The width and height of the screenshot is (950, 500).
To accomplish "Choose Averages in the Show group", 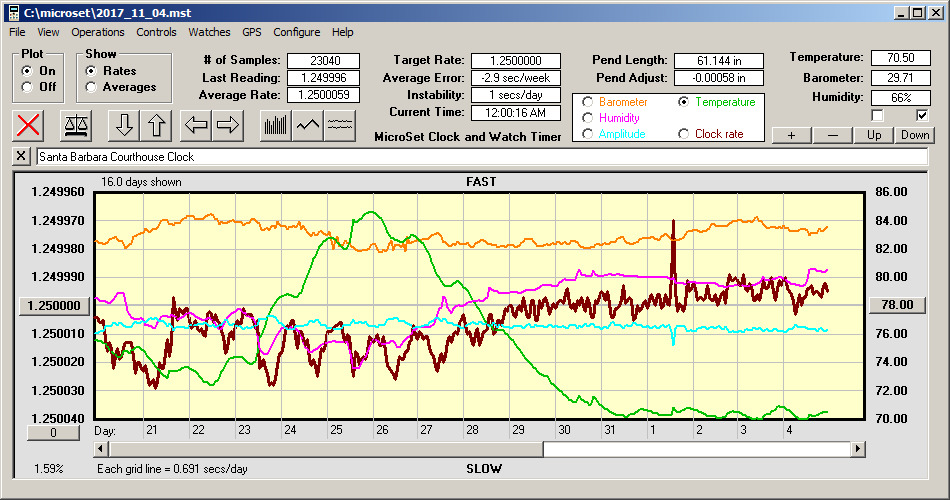I will pyautogui.click(x=92, y=87).
